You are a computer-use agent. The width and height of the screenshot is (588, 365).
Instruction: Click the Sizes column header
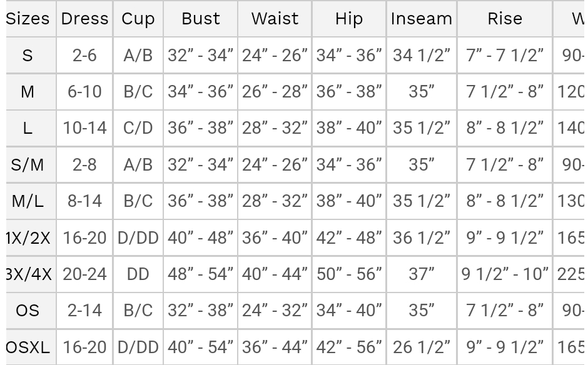click(28, 19)
